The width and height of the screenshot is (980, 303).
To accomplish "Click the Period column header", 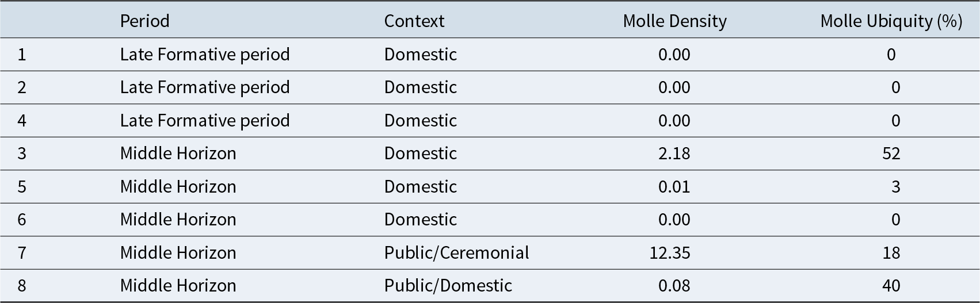I will [144, 21].
